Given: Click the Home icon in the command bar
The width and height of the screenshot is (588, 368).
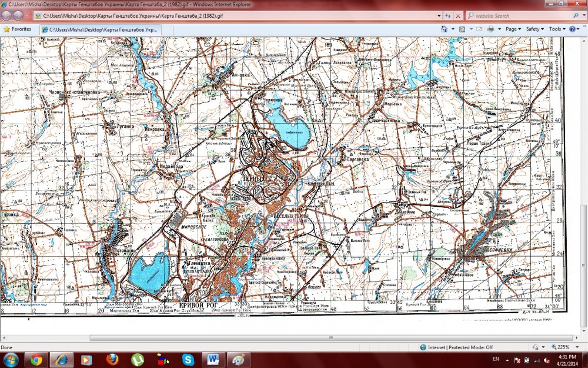Looking at the screenshot, I should [x=445, y=29].
